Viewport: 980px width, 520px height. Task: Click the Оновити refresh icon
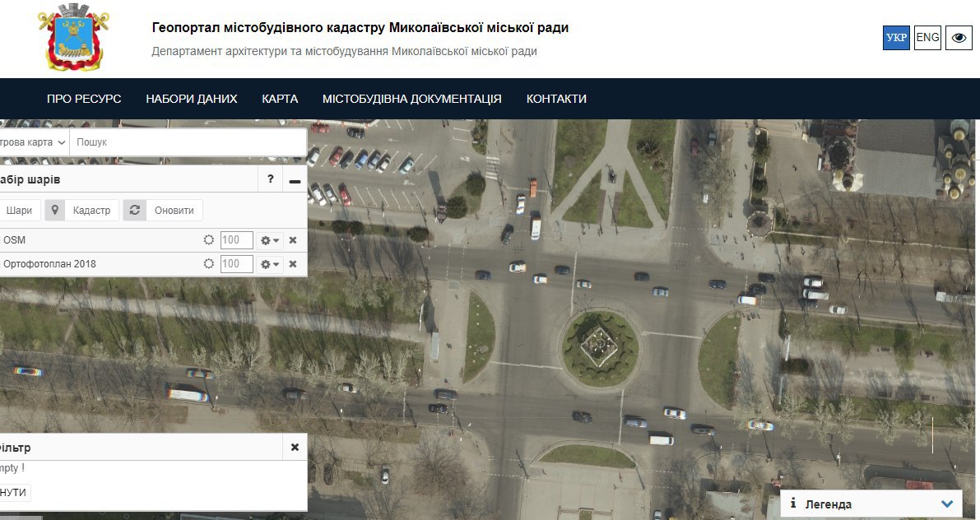[x=134, y=210]
